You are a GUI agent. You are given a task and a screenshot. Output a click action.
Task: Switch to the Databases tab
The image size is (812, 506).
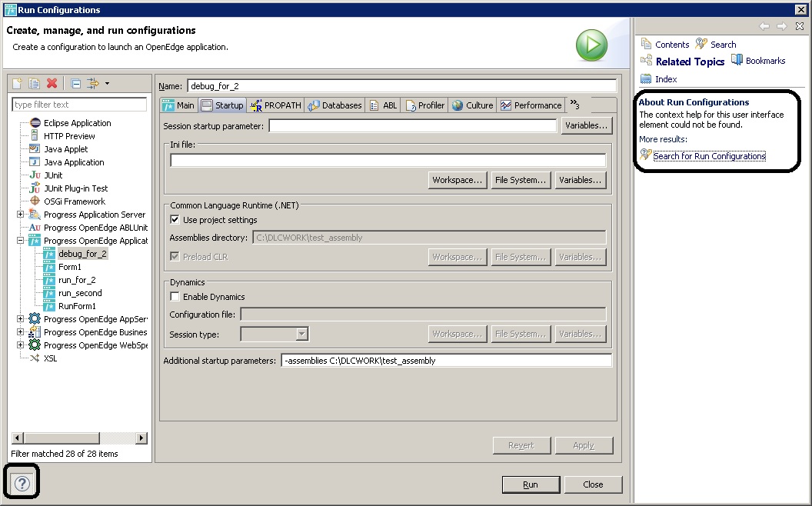[x=335, y=105]
